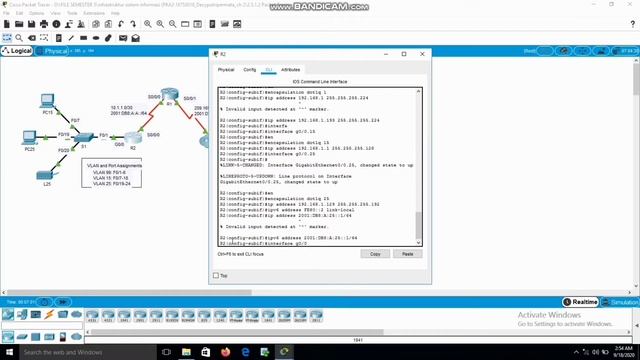Click the Windows search box
The image size is (640, 360).
87,352
